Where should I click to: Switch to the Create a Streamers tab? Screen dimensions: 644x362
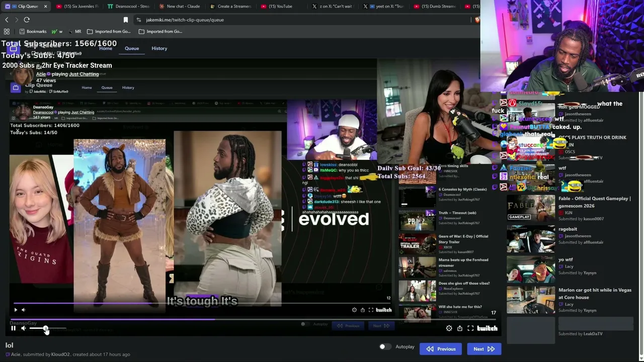(230, 7)
